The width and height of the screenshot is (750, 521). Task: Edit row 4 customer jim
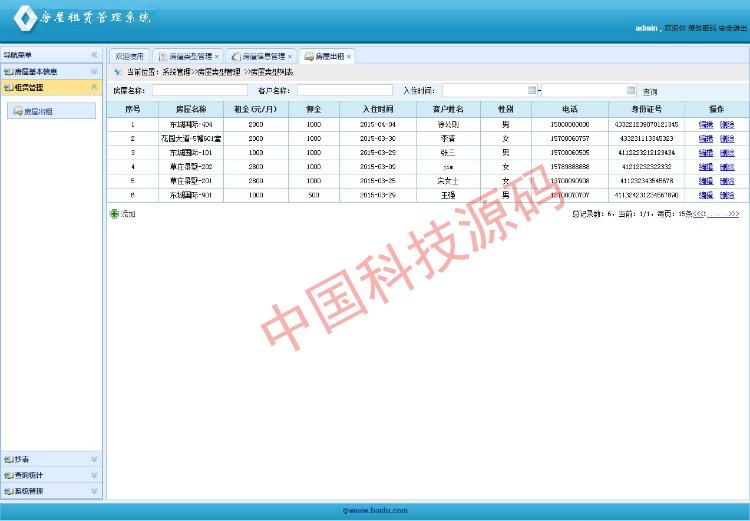coord(706,167)
